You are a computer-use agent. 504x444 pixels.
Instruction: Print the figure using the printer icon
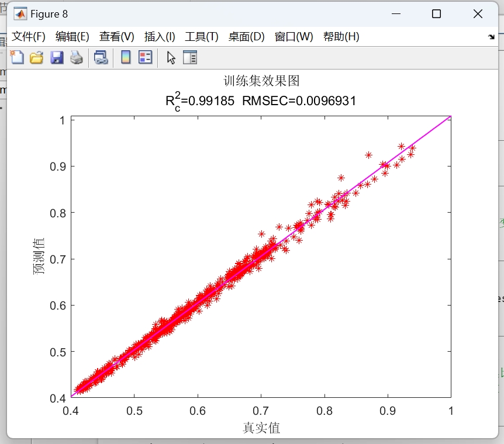point(76,57)
